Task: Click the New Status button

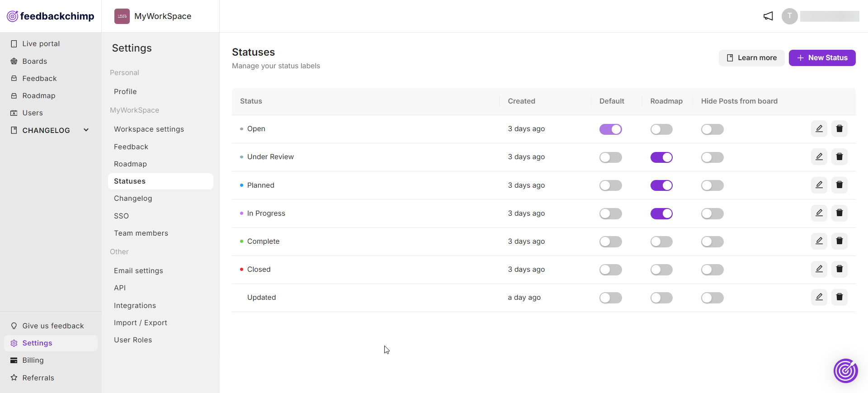Action: 822,58
